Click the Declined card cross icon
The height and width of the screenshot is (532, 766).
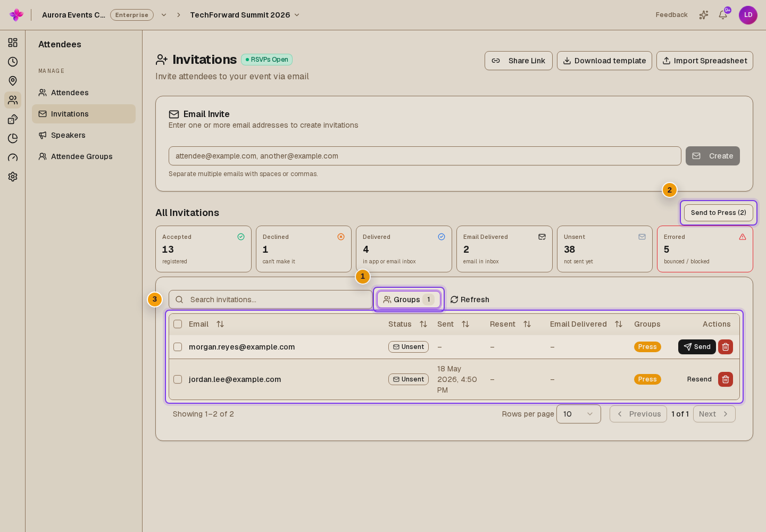click(x=341, y=237)
